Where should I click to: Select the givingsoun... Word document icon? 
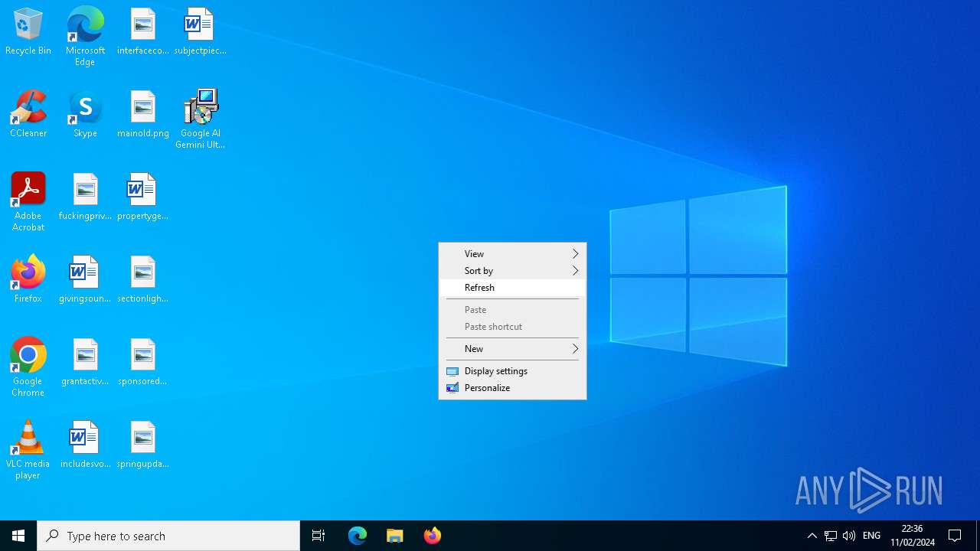coord(85,280)
